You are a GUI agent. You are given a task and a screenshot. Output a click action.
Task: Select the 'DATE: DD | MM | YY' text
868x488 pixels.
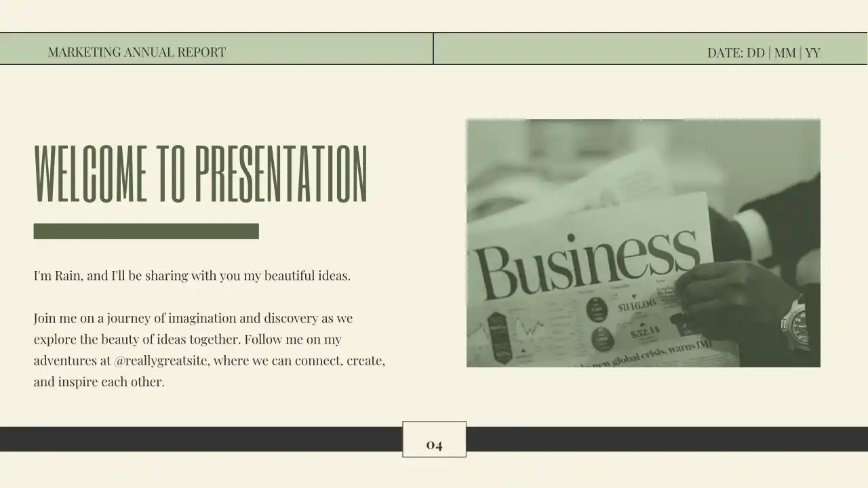[764, 53]
